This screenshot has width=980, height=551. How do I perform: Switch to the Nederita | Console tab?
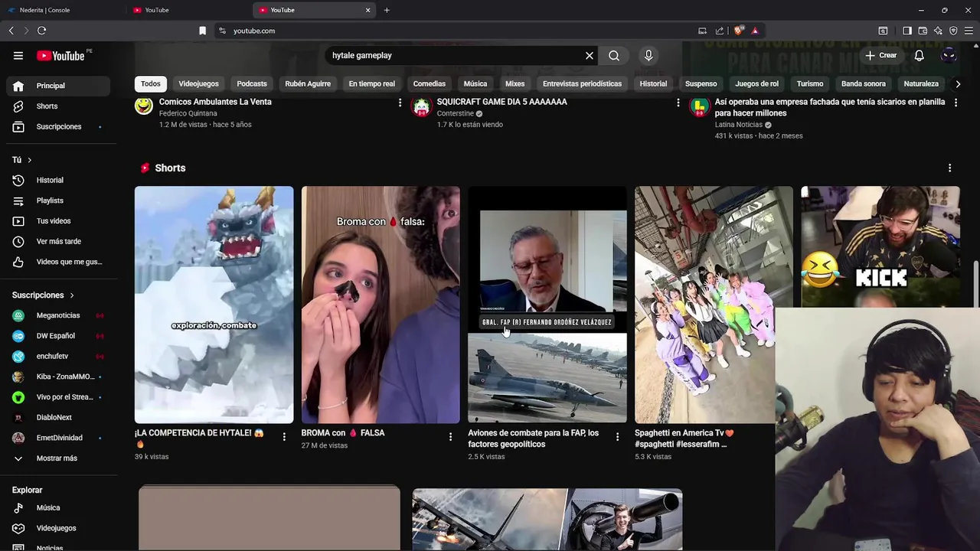click(61, 10)
